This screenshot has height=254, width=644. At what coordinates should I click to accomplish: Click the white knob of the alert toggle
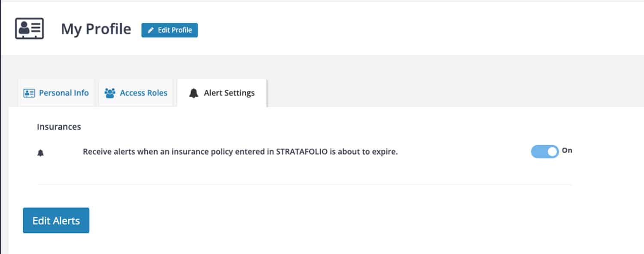tap(552, 151)
